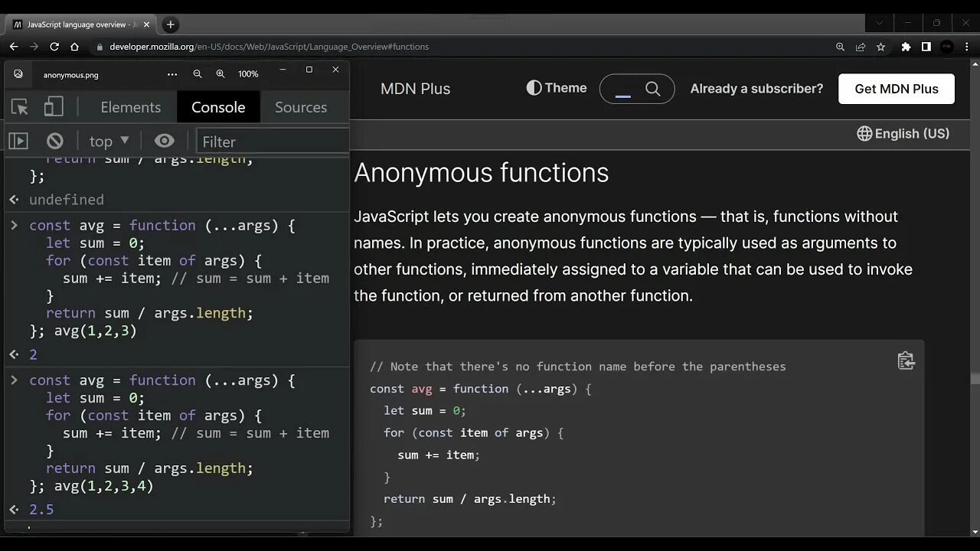Select the JavaScript language overview browser tab
This screenshot has width=980, height=551.
click(83, 24)
